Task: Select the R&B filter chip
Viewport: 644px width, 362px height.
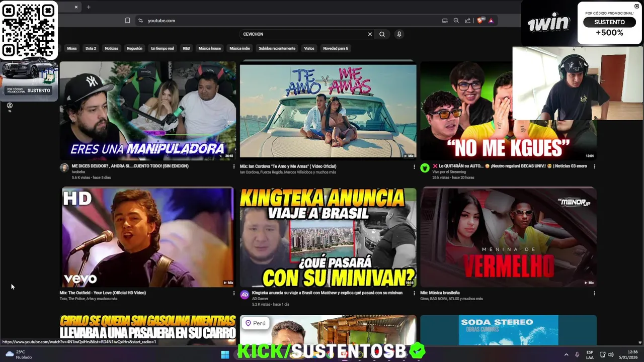Action: (186, 48)
